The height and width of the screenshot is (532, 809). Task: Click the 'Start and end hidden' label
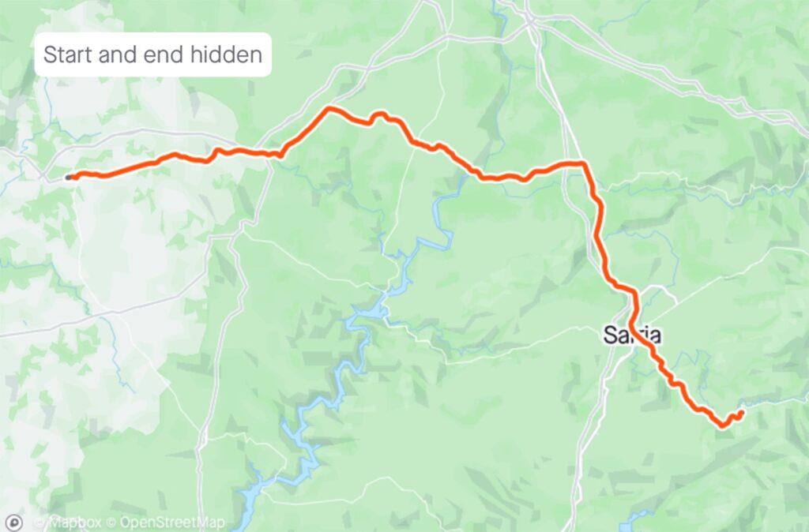[152, 54]
